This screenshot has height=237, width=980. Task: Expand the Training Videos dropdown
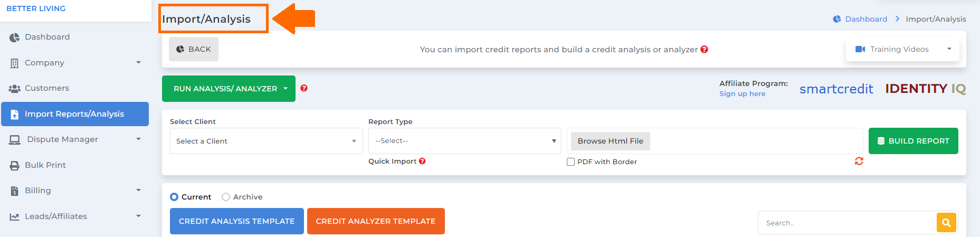902,49
